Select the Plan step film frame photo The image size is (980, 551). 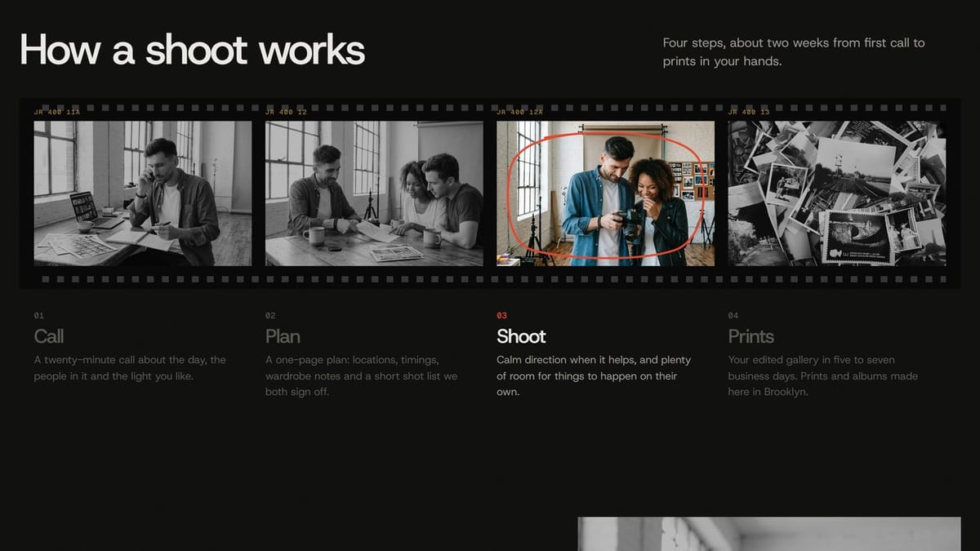374,193
